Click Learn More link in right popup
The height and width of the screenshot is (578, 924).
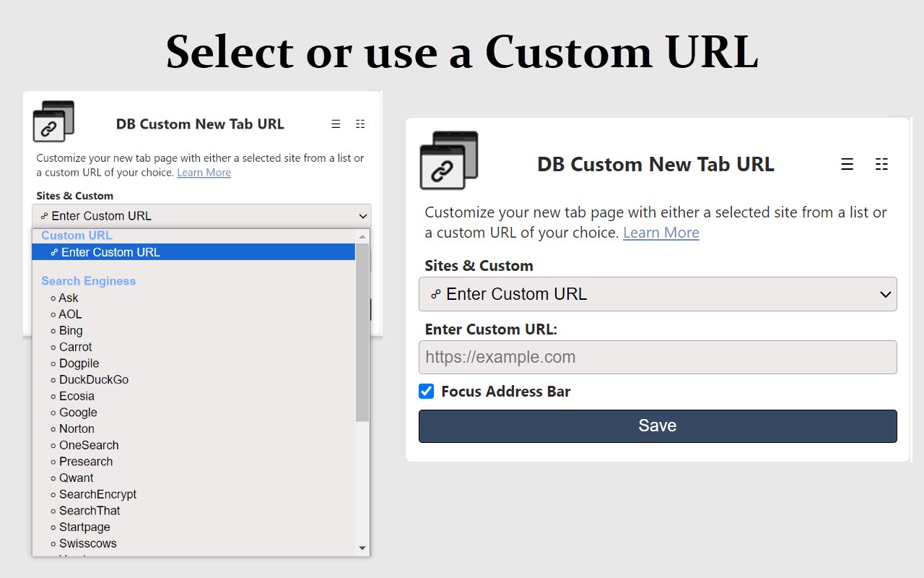tap(661, 233)
